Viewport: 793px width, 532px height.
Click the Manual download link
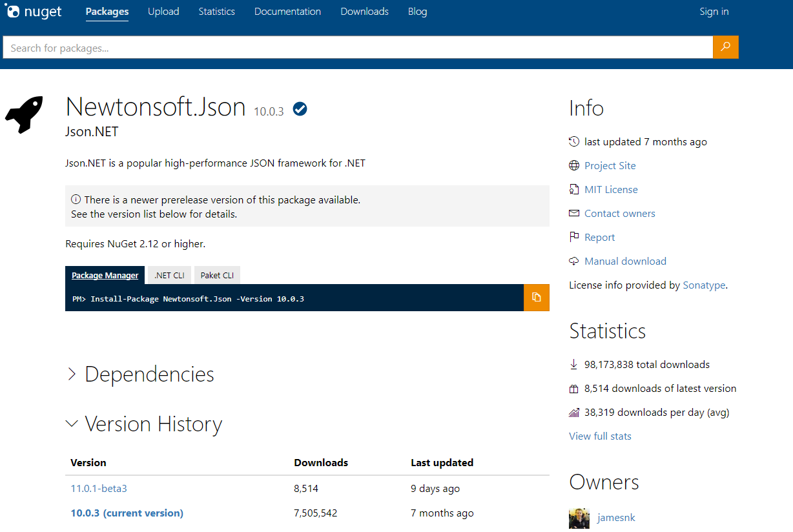pyautogui.click(x=625, y=261)
